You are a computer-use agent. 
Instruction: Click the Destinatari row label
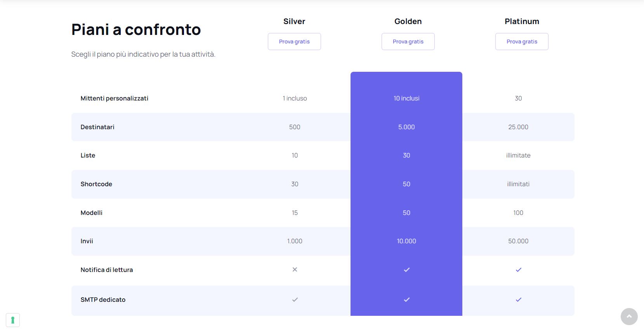click(x=97, y=127)
